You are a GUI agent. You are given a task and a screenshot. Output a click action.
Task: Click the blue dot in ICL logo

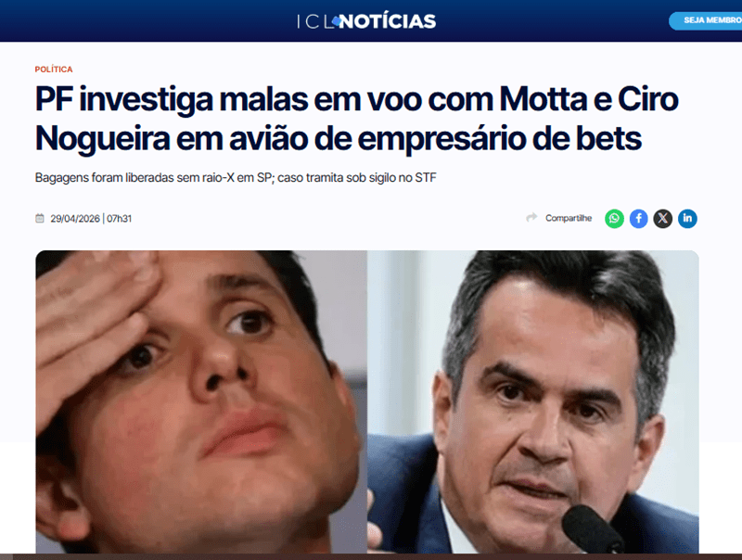point(336,20)
